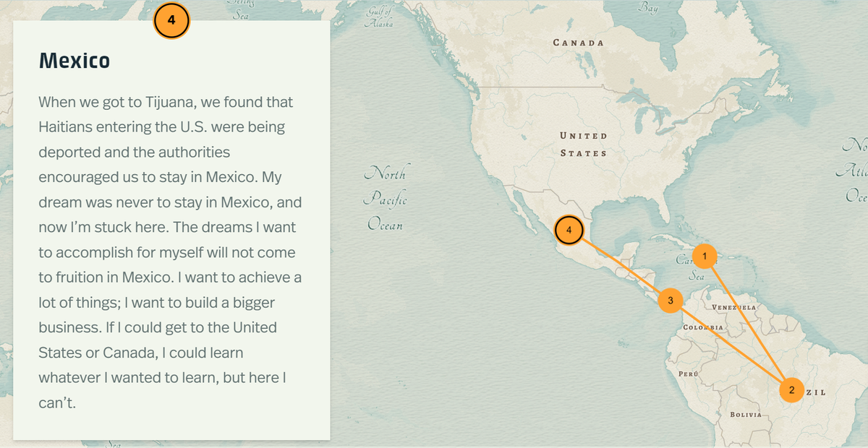Image resolution: width=868 pixels, height=448 pixels.
Task: Click the Colombia country label
Action: (x=702, y=327)
